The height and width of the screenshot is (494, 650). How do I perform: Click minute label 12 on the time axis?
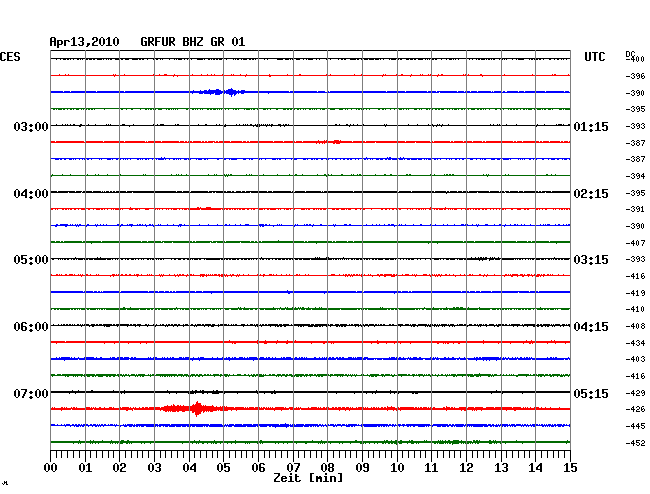(466, 468)
